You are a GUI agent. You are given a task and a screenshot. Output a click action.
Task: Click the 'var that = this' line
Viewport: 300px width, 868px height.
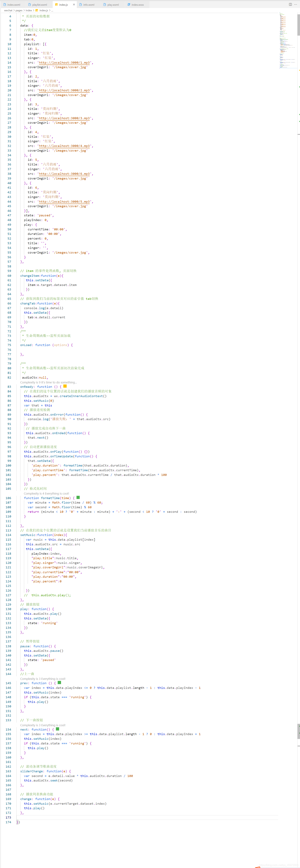38,405
